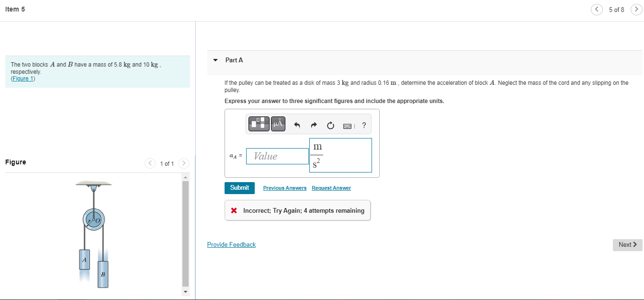Open Figure 1 link in problem statement
644x300 pixels.
(23, 78)
